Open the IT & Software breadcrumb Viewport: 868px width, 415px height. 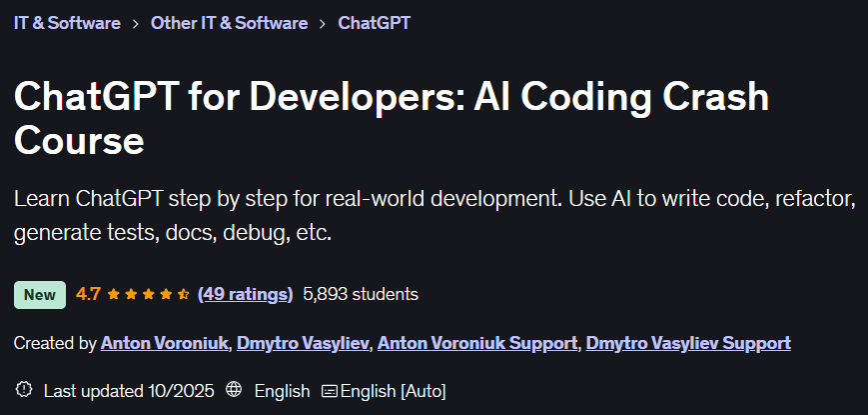[67, 23]
